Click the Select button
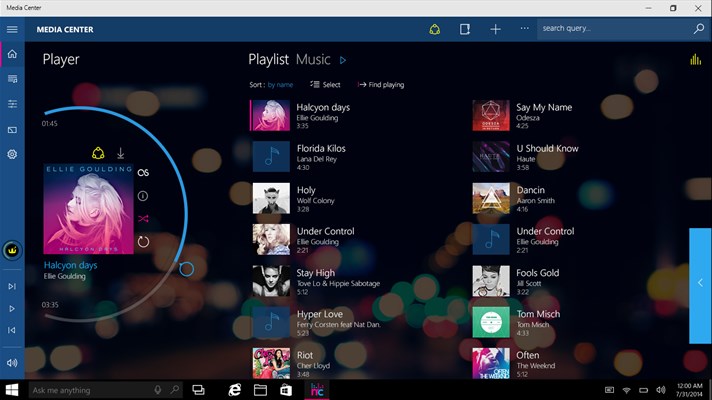712x400 pixels. [325, 84]
